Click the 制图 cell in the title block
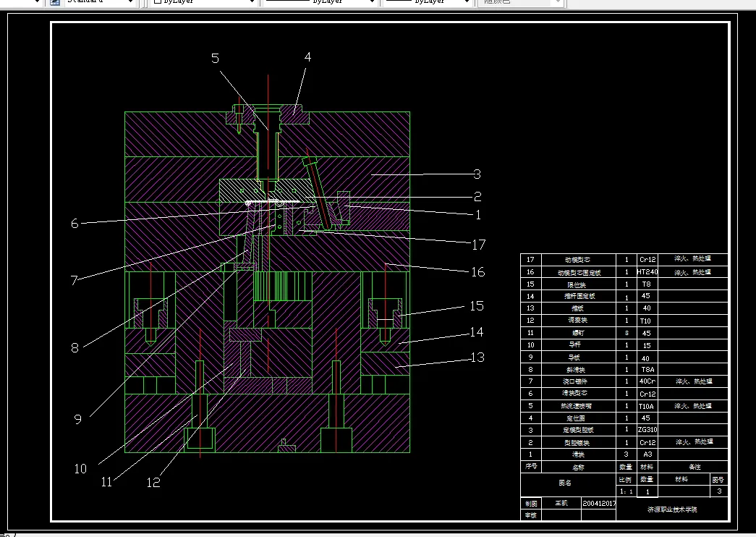756x537 pixels. pyautogui.click(x=531, y=503)
